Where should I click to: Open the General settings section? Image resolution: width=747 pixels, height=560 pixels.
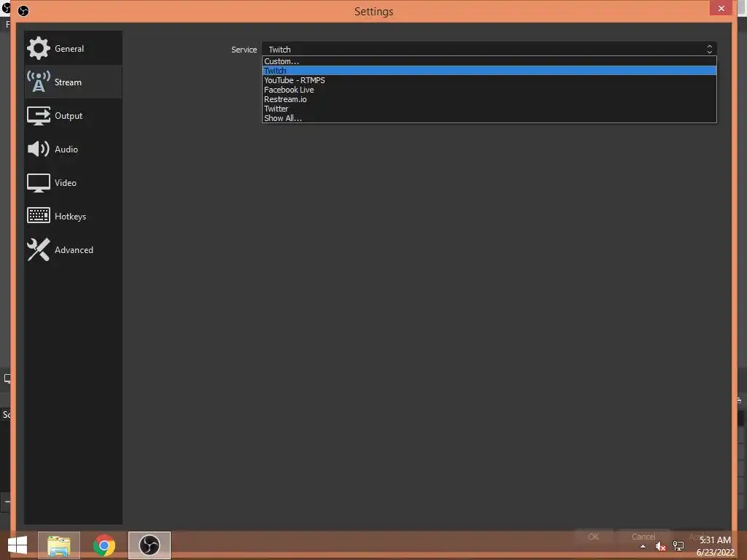pyautogui.click(x=73, y=48)
